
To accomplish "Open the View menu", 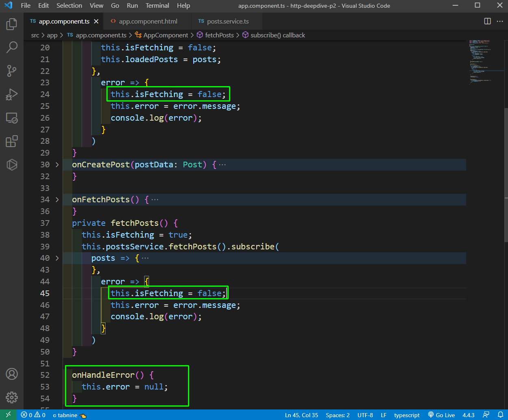I will click(x=96, y=6).
